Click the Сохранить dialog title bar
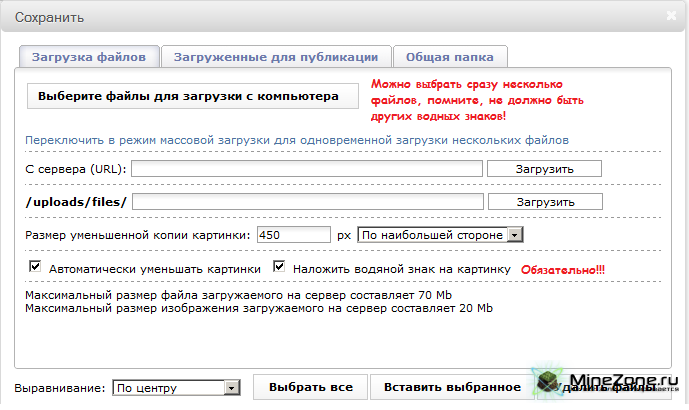 (x=300, y=17)
